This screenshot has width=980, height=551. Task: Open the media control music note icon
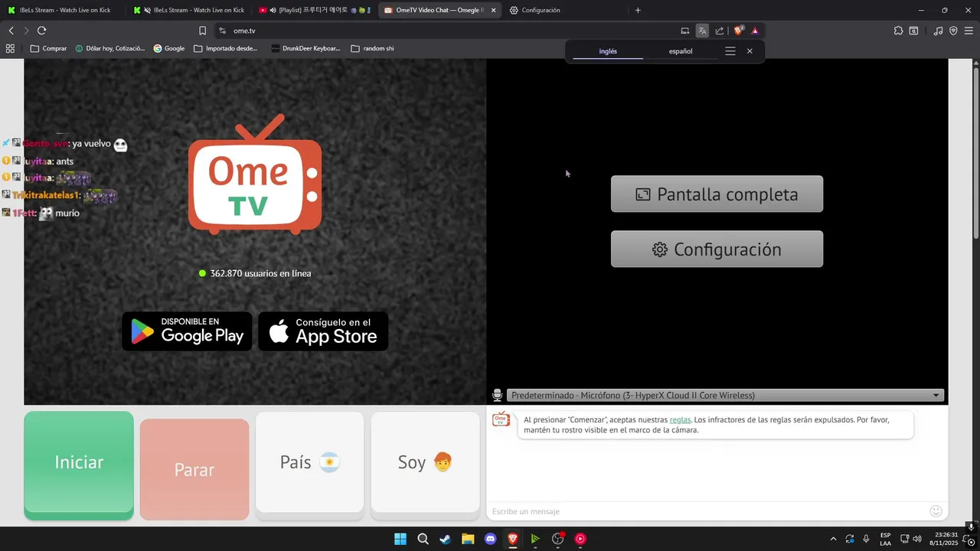click(938, 31)
